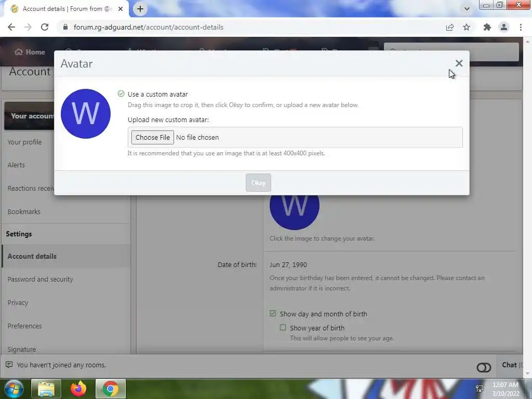Open the Chat tab in the bottom bar

pos(510,365)
